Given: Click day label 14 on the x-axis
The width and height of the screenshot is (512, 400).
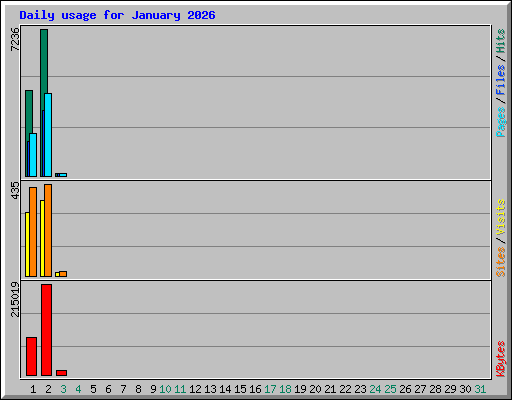Looking at the screenshot, I should pos(225,389).
